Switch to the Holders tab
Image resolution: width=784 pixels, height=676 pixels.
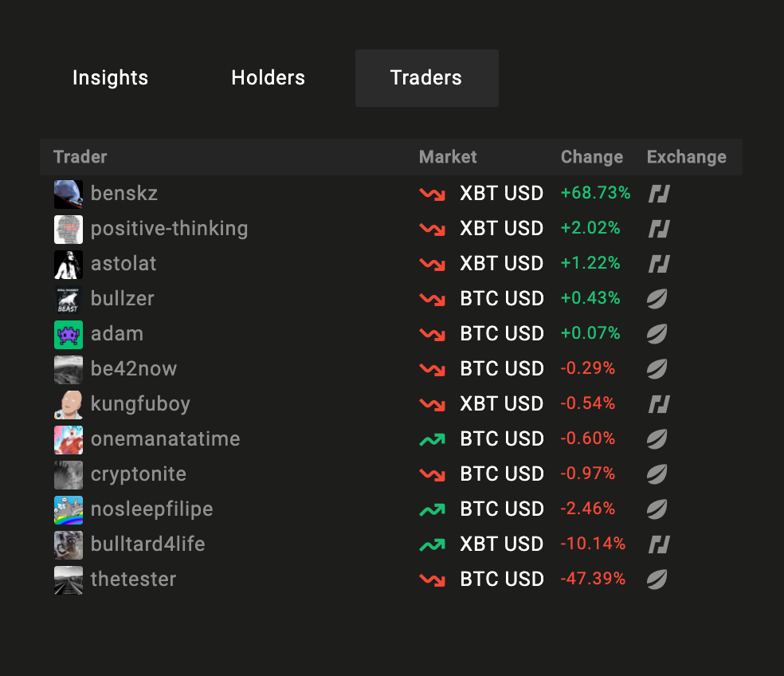pyautogui.click(x=268, y=78)
